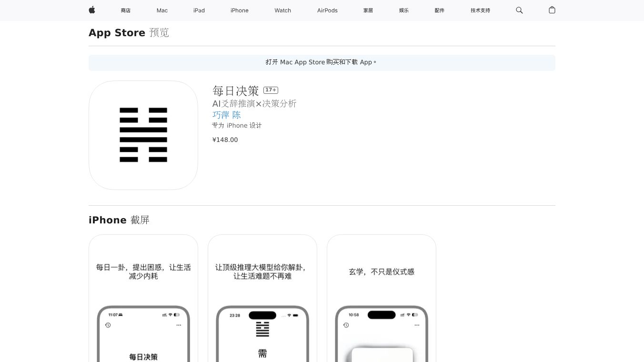Image resolution: width=644 pixels, height=362 pixels.
Task: Open 技术支持 in the navigation bar
Action: 480,10
